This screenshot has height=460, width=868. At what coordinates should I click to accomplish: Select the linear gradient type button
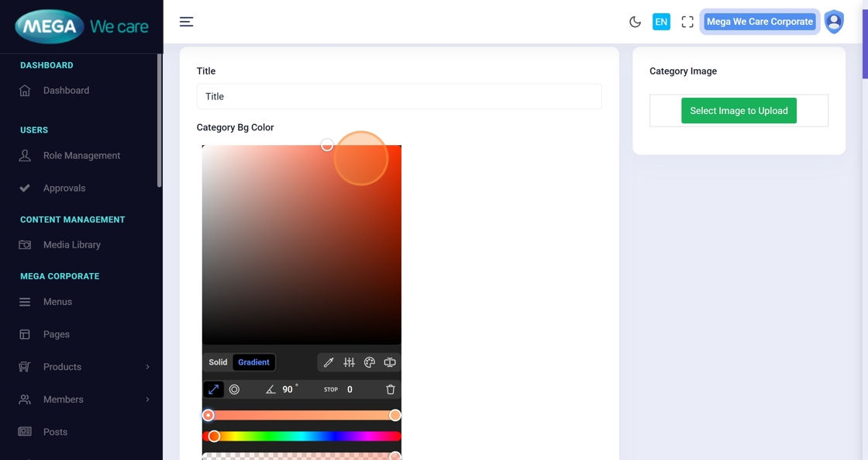coord(213,389)
